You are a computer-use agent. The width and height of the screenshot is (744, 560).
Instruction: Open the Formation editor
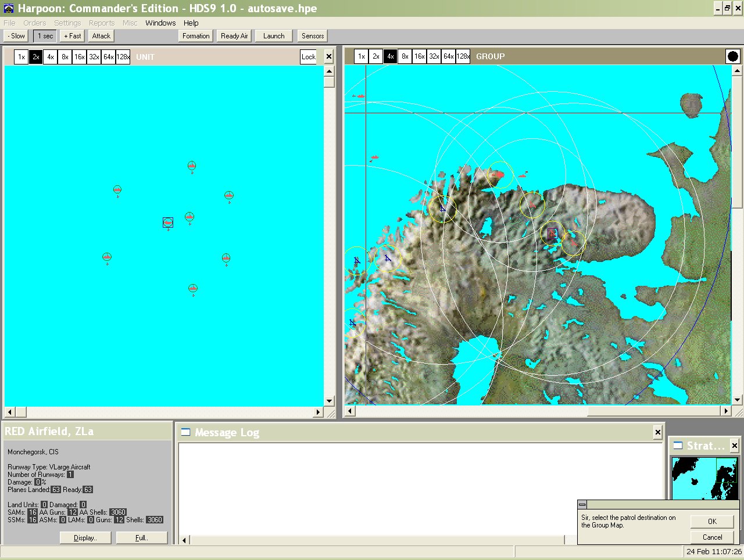click(x=196, y=36)
